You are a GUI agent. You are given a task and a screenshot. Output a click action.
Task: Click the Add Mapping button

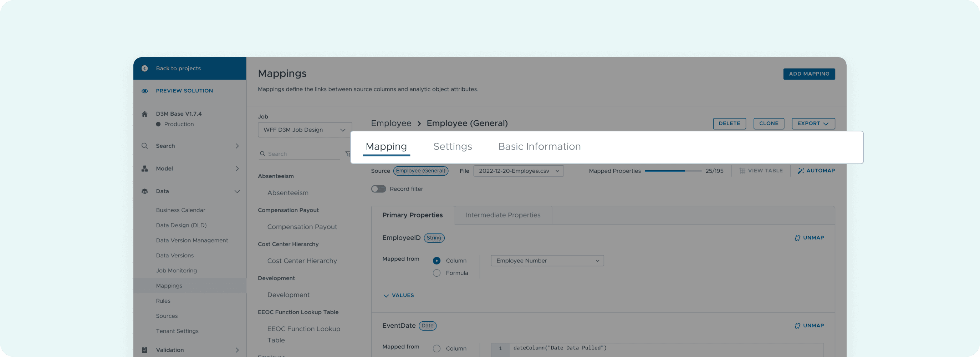tap(809, 74)
